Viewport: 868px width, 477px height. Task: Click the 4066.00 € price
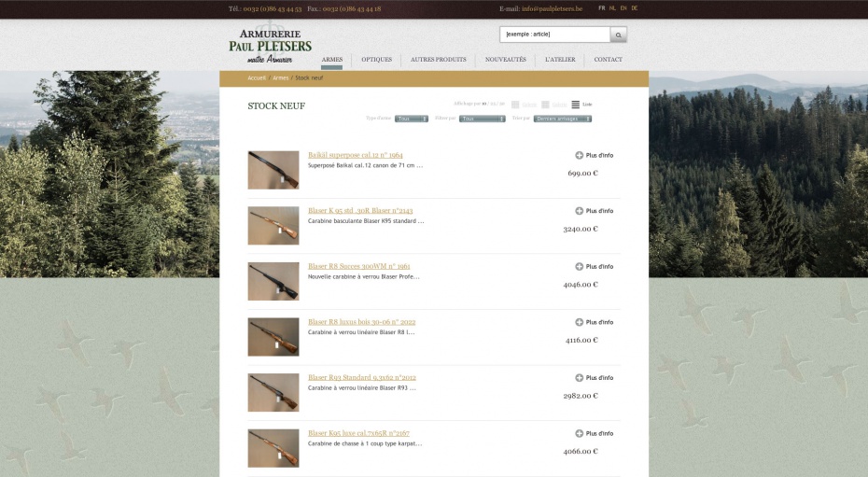tap(581, 452)
